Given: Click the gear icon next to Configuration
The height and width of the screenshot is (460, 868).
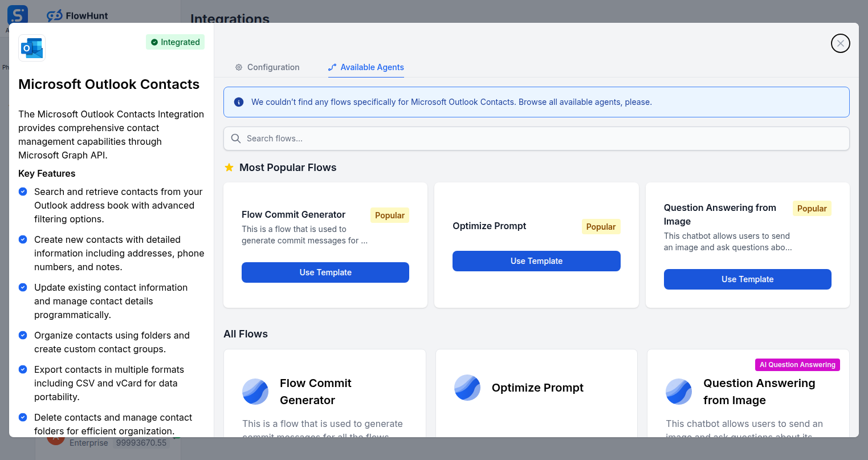Looking at the screenshot, I should click(x=239, y=67).
